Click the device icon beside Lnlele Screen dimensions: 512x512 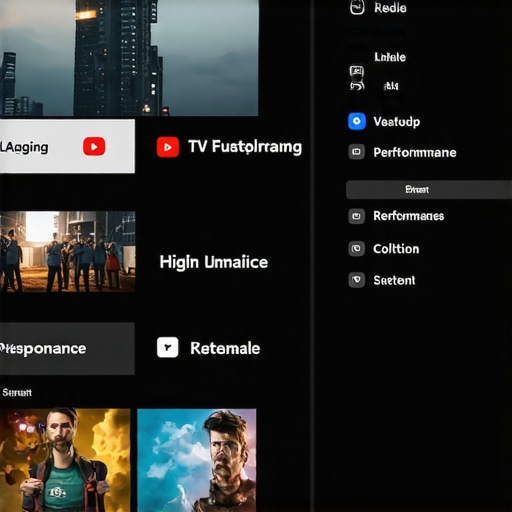click(x=357, y=78)
